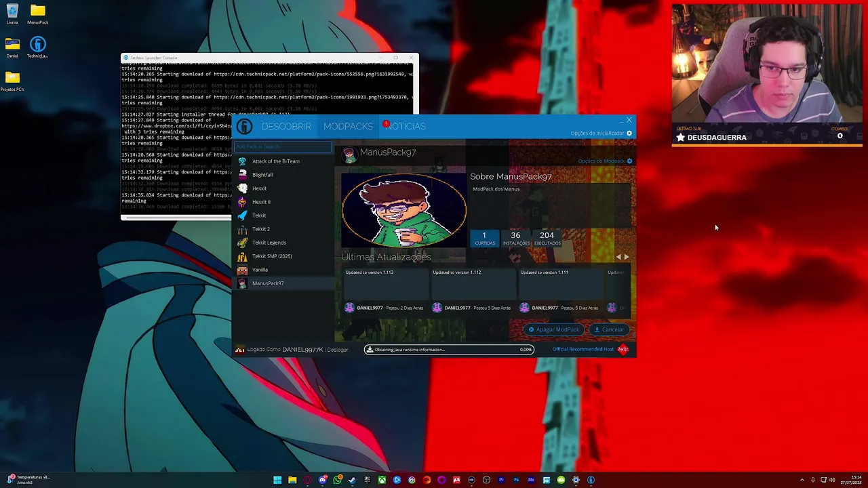Open 'Updated to version 1.113' card
This screenshot has height=488, width=868.
click(385, 283)
